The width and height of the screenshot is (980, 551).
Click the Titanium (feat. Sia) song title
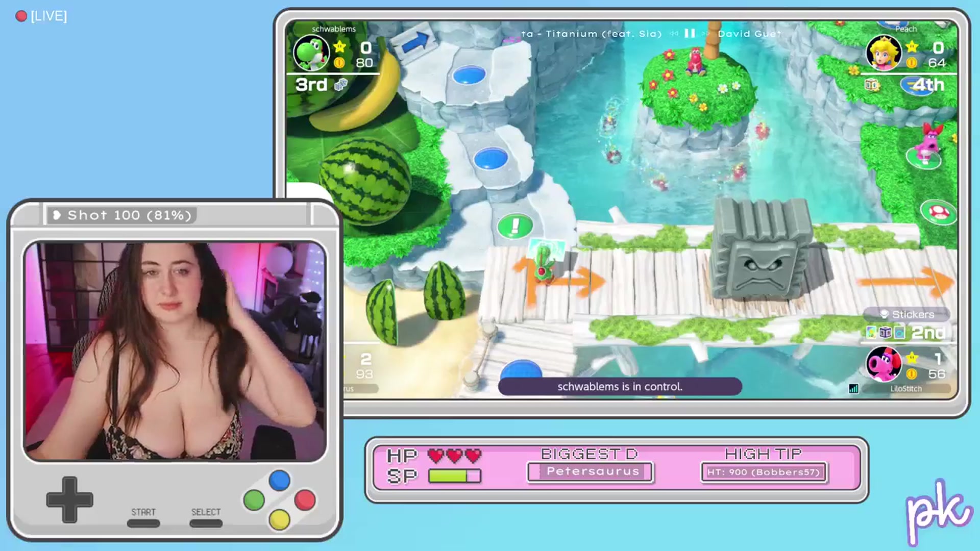(x=603, y=34)
